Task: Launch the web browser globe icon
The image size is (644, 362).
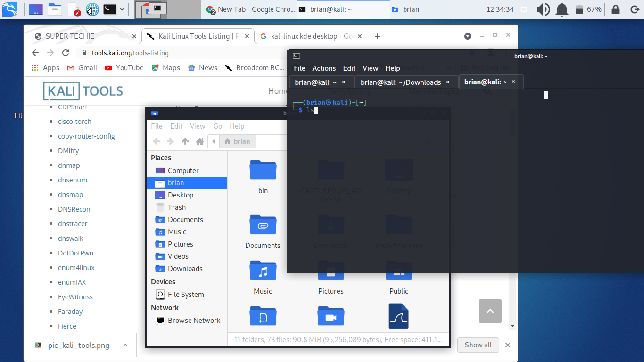Action: coord(92,9)
